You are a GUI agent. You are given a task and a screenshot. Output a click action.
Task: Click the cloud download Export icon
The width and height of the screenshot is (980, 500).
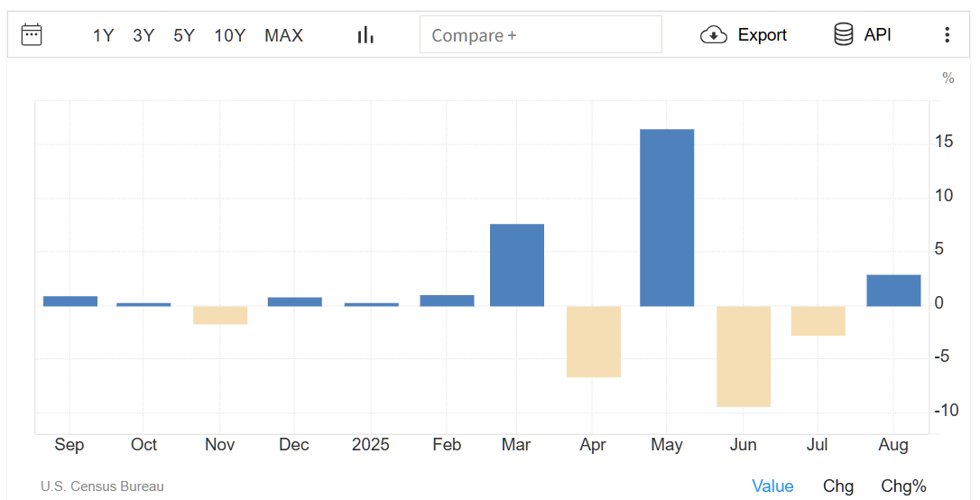[x=714, y=35]
